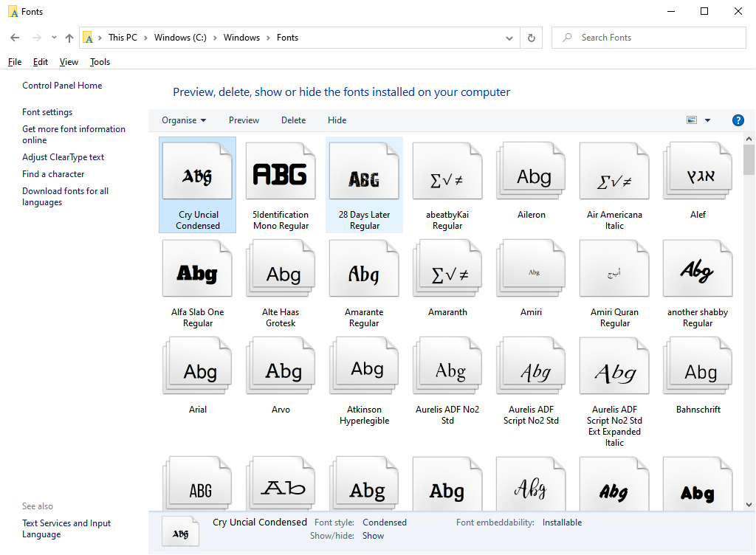Click the Windows folder in address path
756x555 pixels.
click(241, 38)
